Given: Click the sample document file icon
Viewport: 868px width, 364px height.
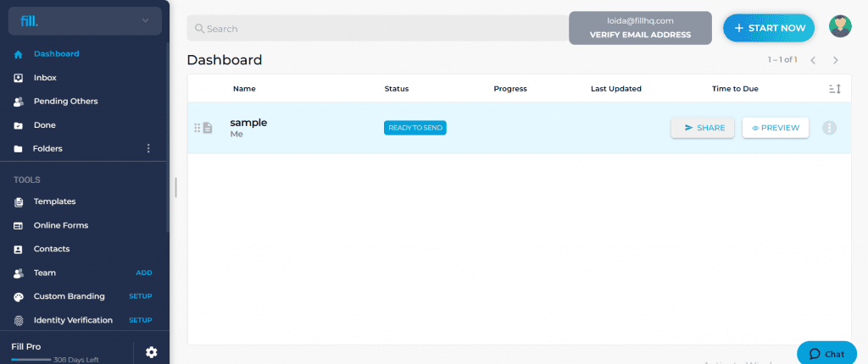Looking at the screenshot, I should pyautogui.click(x=208, y=128).
